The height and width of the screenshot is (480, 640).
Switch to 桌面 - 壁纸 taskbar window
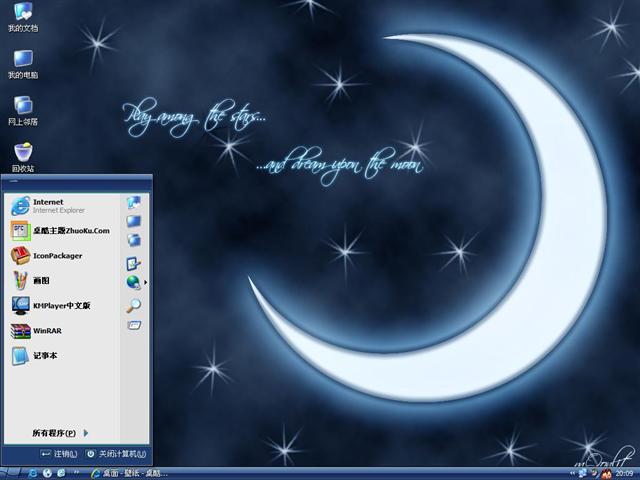[x=128, y=472]
